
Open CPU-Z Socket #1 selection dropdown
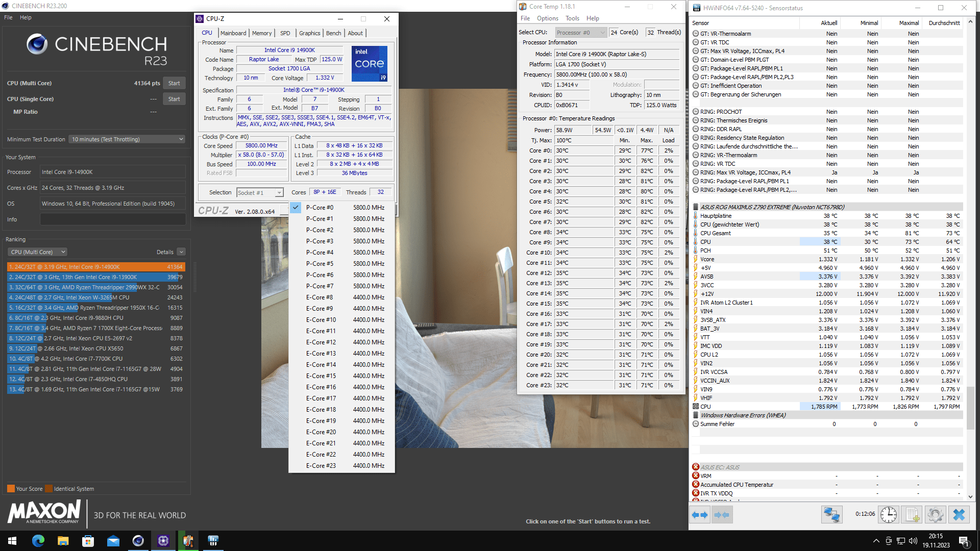click(260, 192)
